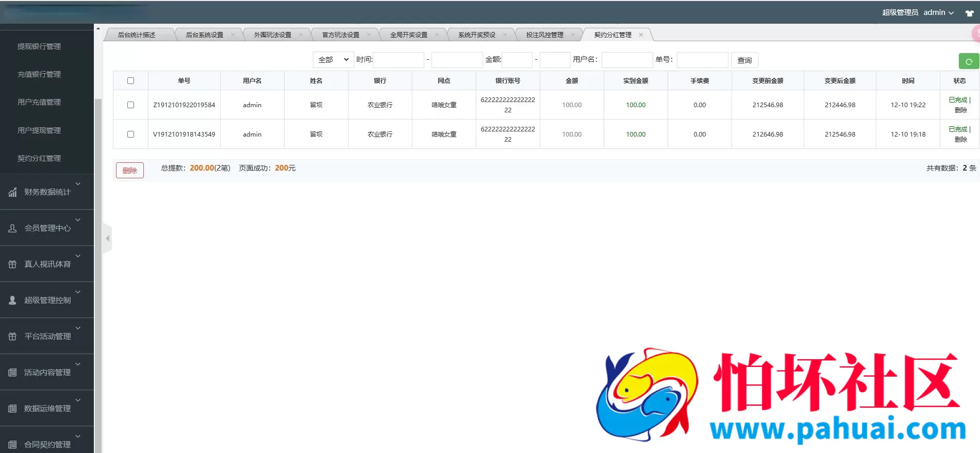This screenshot has width=980, height=453.
Task: Switch to the 后台系统设置 tab
Action: click(205, 35)
